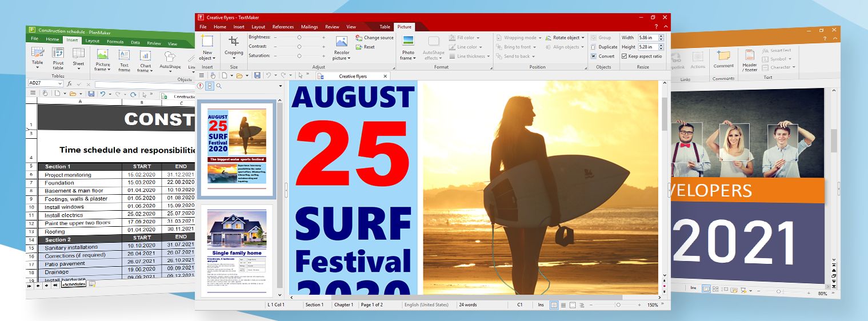868x321 pixels.
Task: Click the Table icon in PlanMaker ribbon
Action: [x=38, y=53]
